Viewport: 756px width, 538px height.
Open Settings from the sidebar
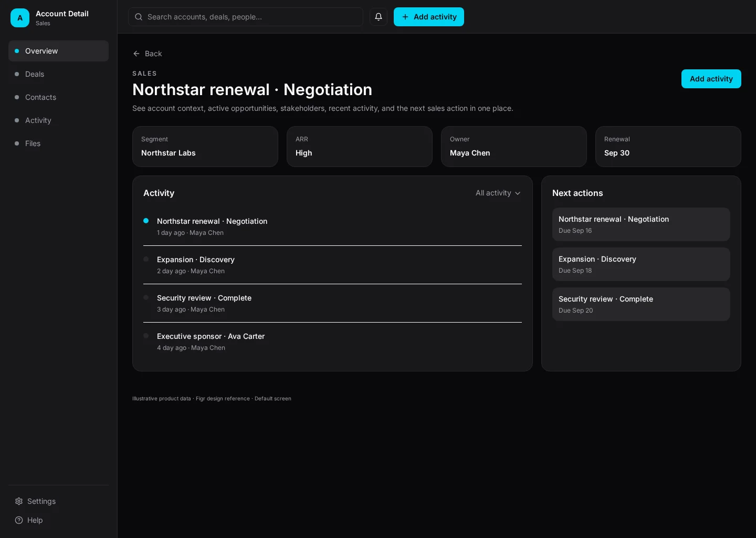[x=58, y=501]
